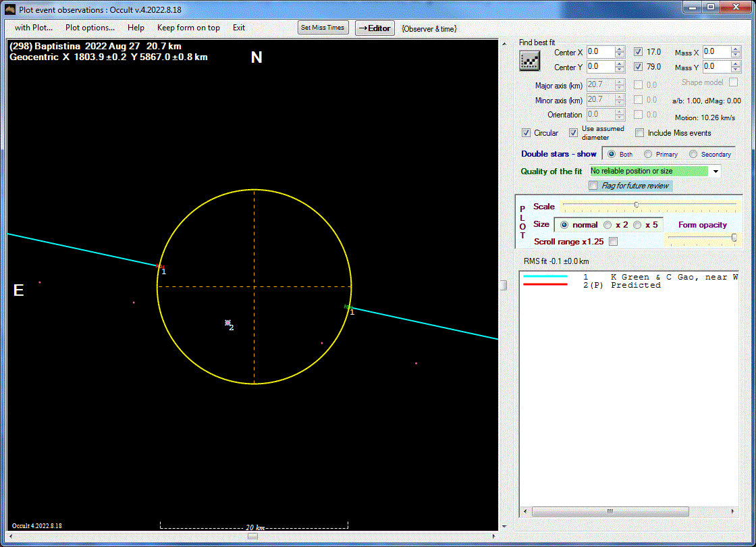Open the with Plot... menu
This screenshot has width=756, height=547.
(33, 28)
